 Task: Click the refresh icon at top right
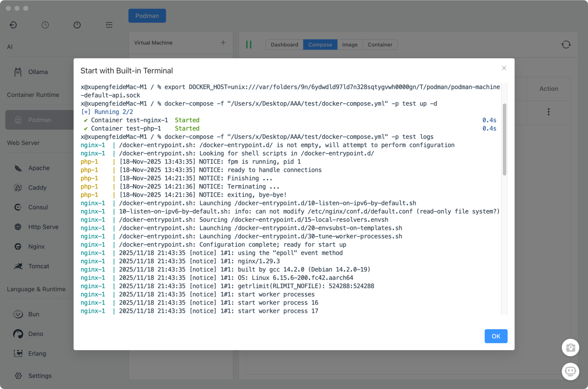(566, 45)
